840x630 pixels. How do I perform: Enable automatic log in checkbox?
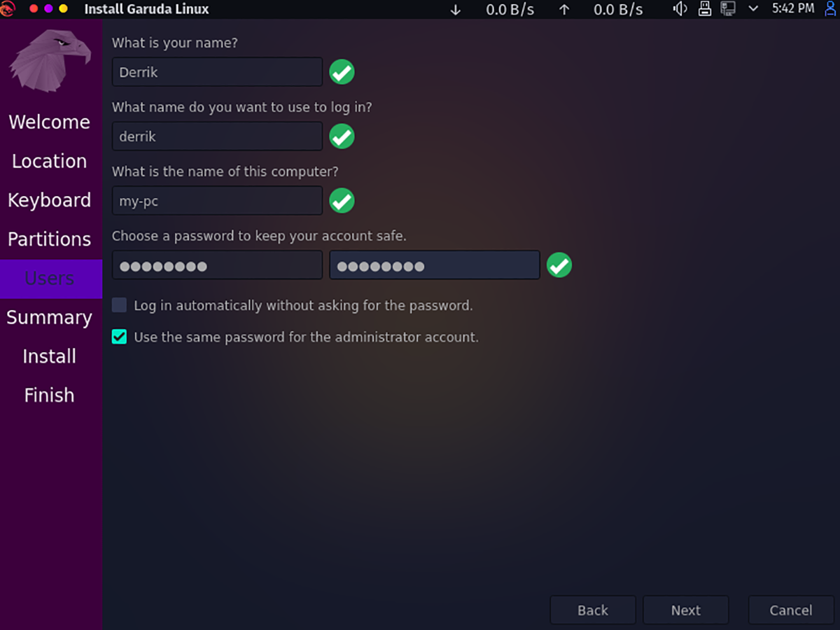[x=120, y=305]
